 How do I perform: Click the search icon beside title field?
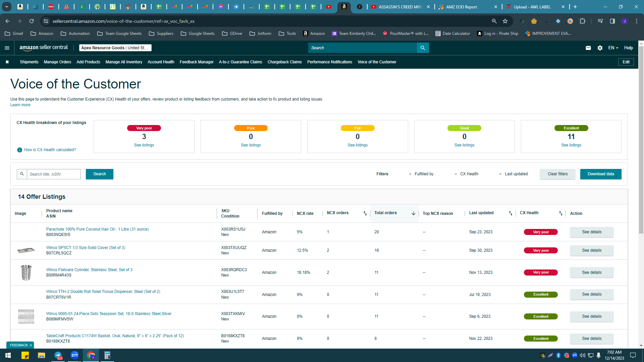coord(22,174)
